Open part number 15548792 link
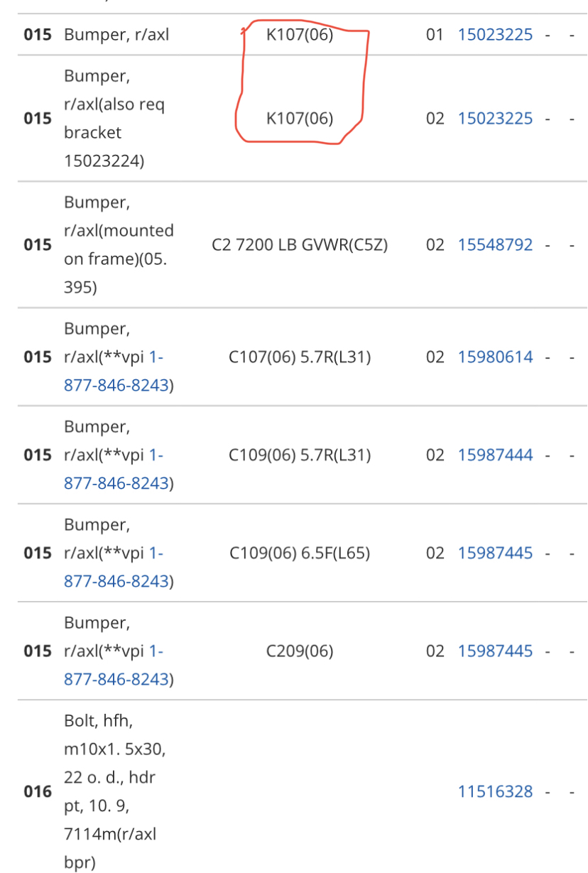The height and width of the screenshot is (873, 588). pos(495,245)
